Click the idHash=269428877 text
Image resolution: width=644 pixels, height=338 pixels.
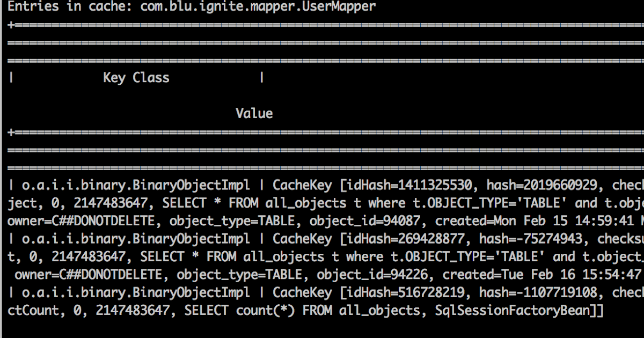(407, 239)
